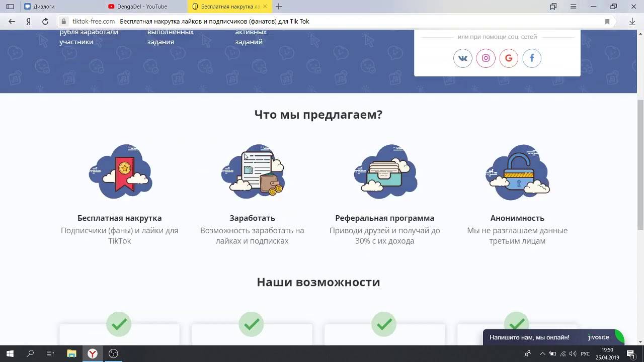
Task: Open the Напишите нам, мы онлайн chat
Action: (553, 337)
